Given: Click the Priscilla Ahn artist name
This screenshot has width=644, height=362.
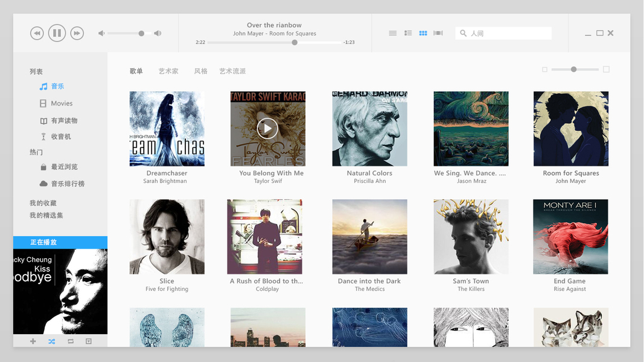Looking at the screenshot, I should (369, 181).
